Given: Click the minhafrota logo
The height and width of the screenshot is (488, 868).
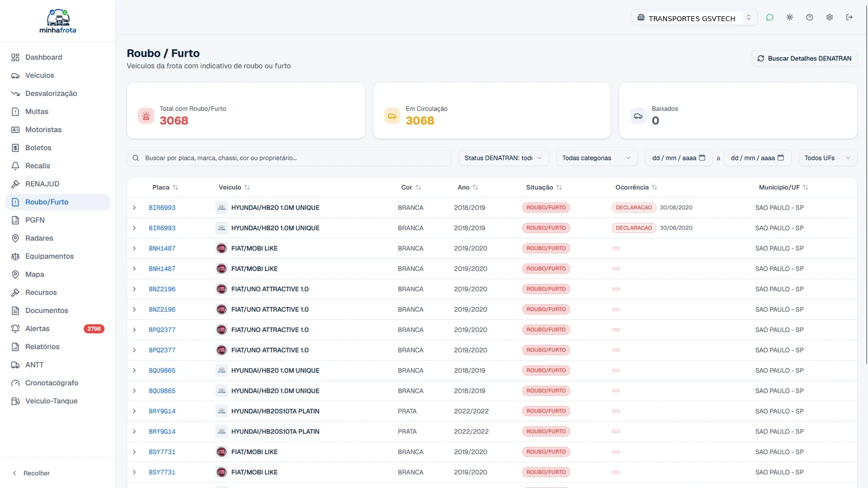Looking at the screenshot, I should pyautogui.click(x=58, y=21).
